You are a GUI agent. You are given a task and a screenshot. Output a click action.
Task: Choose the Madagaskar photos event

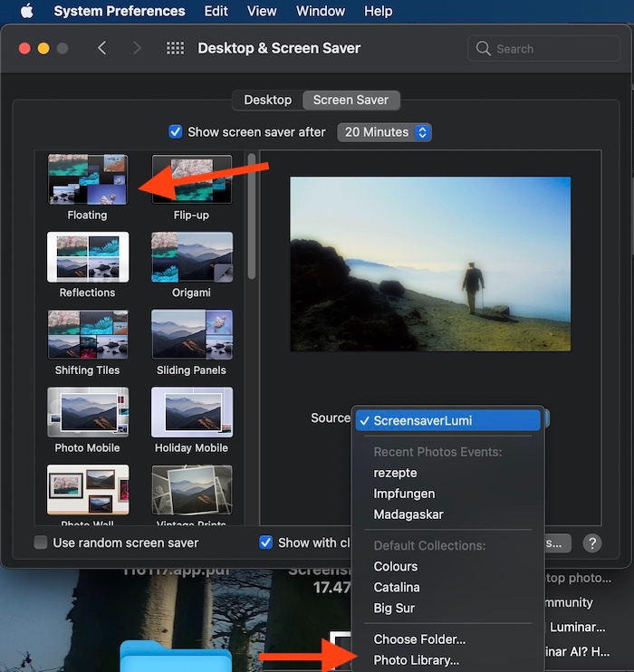tap(408, 514)
